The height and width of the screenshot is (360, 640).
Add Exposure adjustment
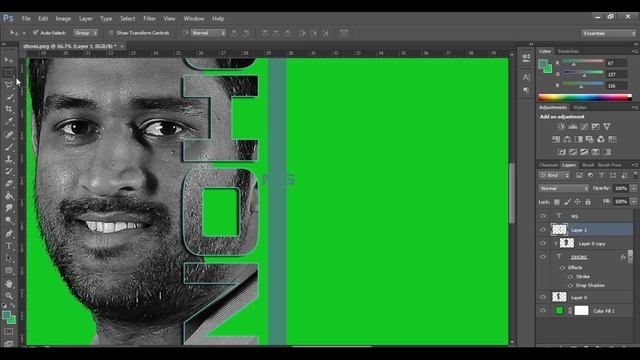click(596, 127)
